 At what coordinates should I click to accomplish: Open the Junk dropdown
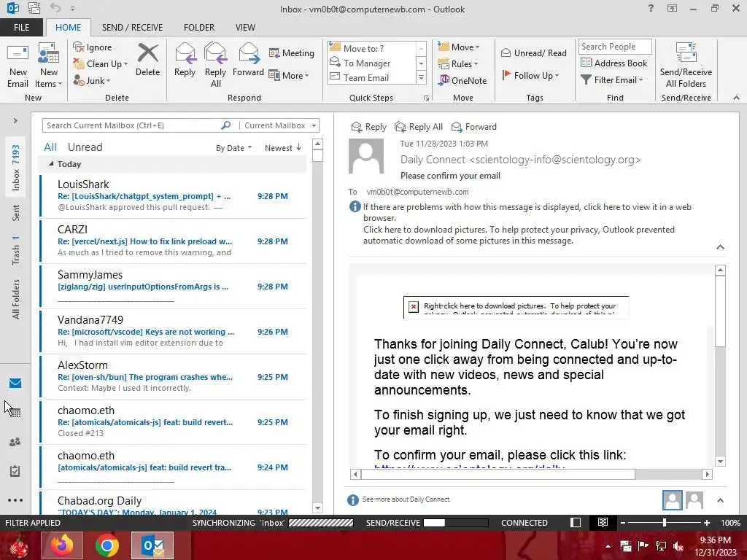(92, 80)
